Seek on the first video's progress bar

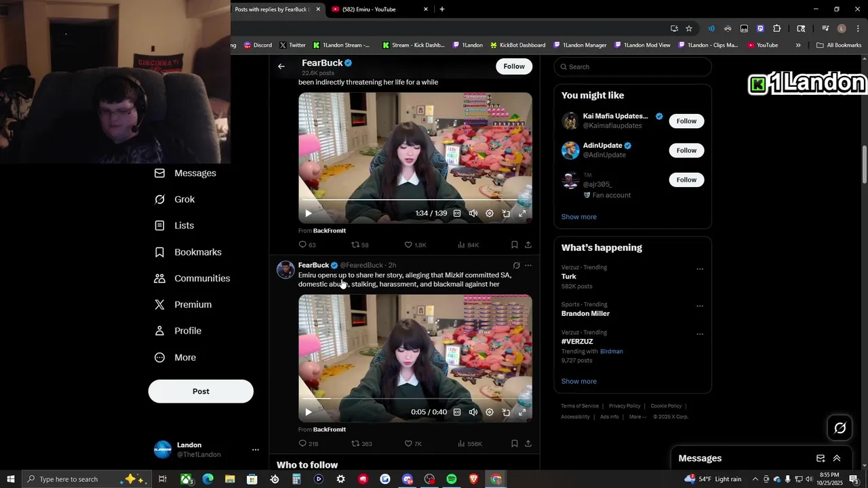coord(415,201)
